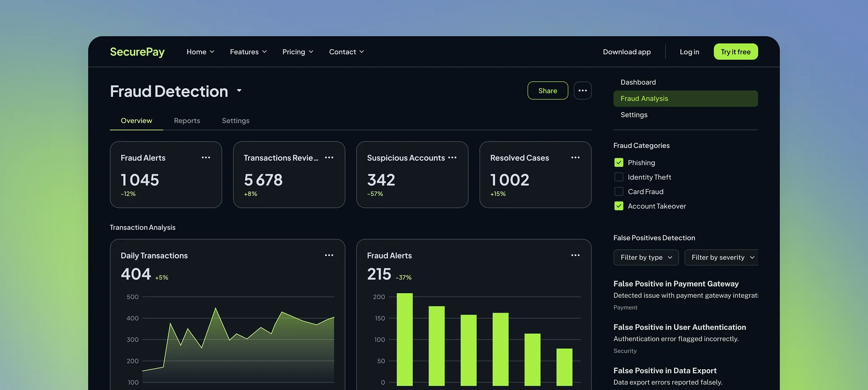Screen dimensions: 868x390
Task: Open the Contact dropdown menu
Action: (x=347, y=52)
